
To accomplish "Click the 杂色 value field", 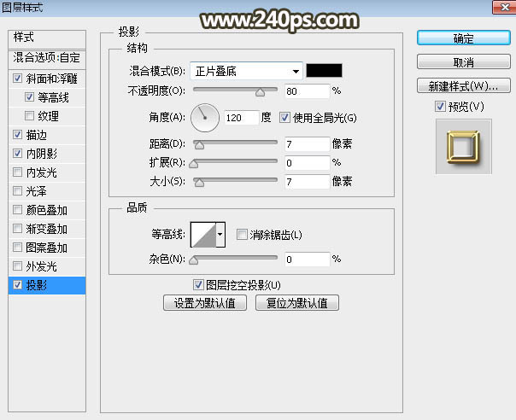I will click(307, 260).
